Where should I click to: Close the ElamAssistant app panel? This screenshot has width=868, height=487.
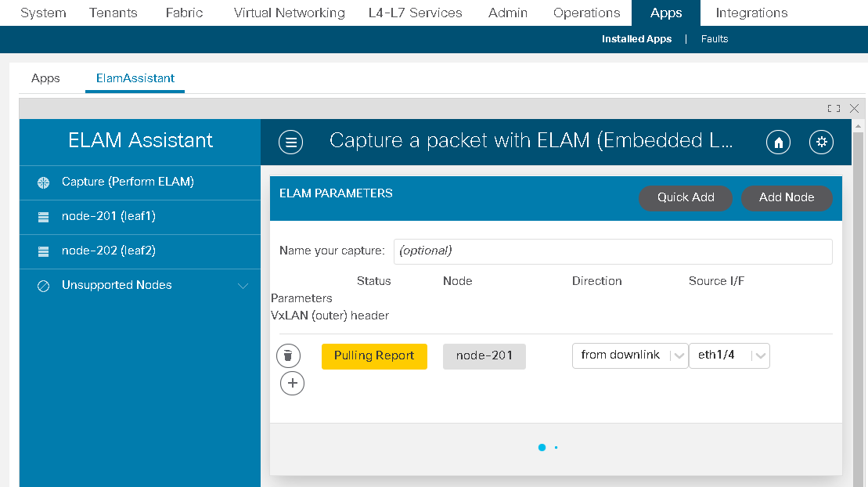[x=854, y=109]
